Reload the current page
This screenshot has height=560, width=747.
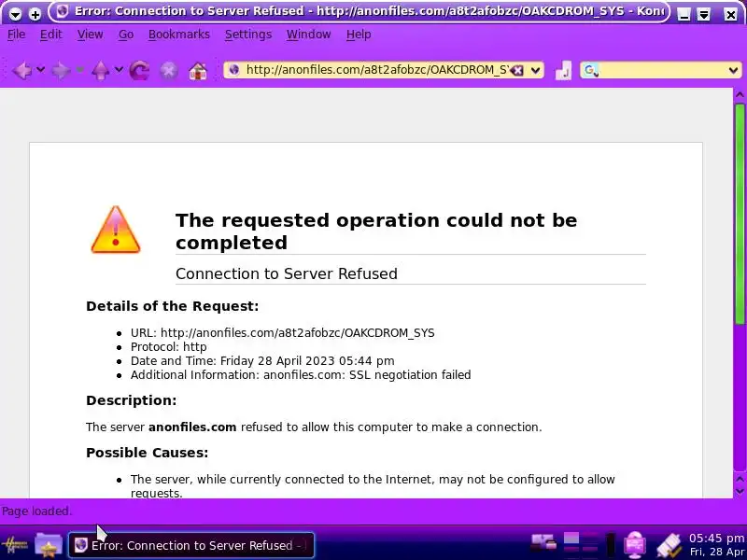(139, 71)
